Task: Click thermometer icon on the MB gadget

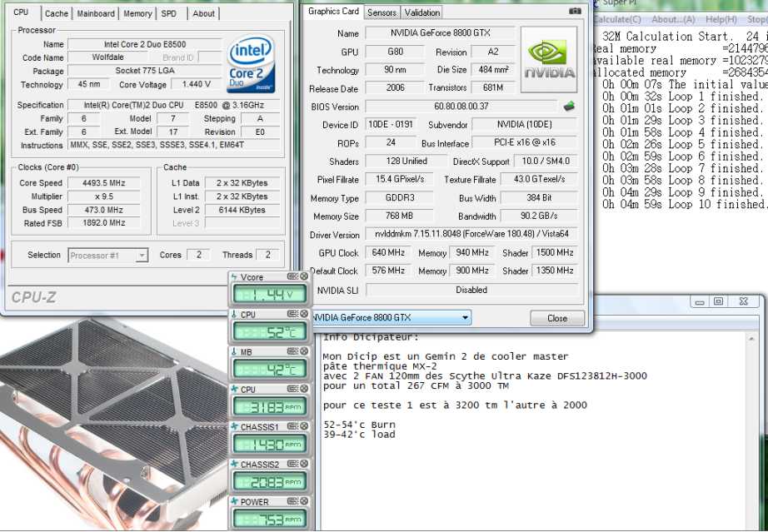Action: tap(234, 352)
